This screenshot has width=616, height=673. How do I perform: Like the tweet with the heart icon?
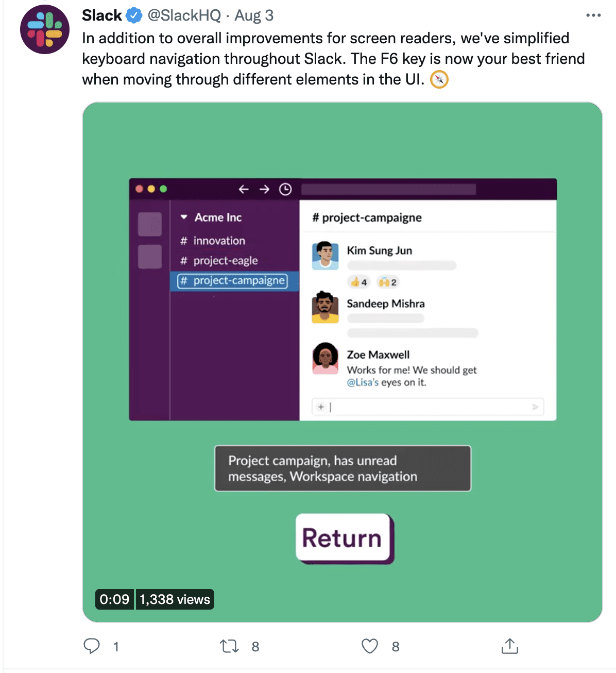pyautogui.click(x=370, y=646)
